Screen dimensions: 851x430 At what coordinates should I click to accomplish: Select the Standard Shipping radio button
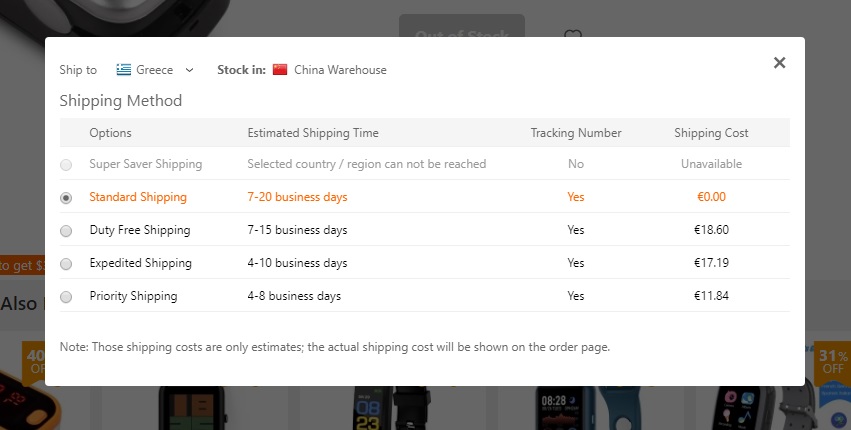click(x=66, y=198)
